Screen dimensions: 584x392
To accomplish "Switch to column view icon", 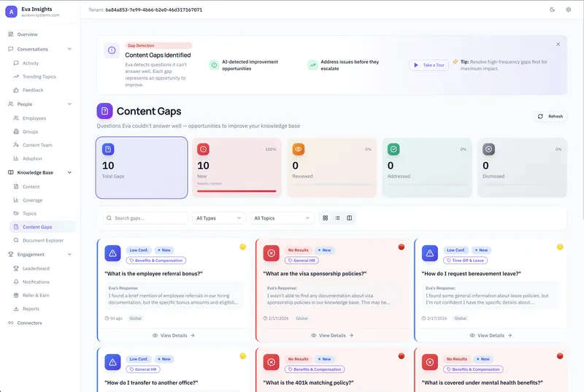I will tap(350, 218).
